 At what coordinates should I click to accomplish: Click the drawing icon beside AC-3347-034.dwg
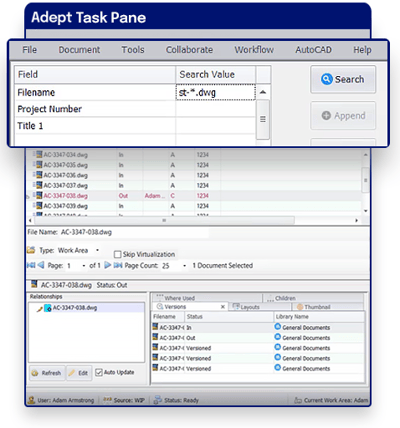(x=39, y=154)
